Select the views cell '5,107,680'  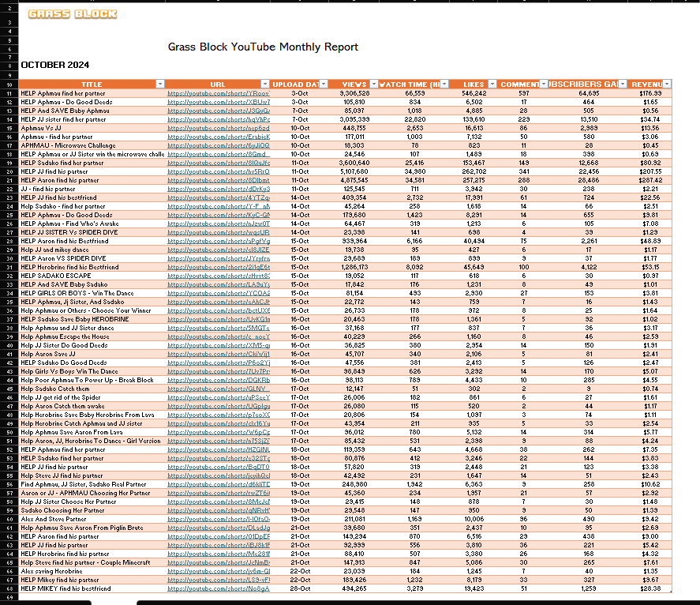(x=354, y=171)
